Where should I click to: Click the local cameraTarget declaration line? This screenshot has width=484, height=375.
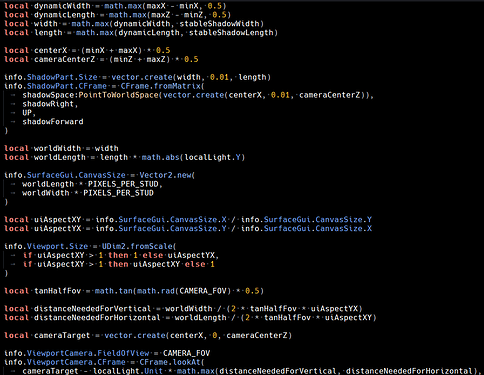coord(148,335)
